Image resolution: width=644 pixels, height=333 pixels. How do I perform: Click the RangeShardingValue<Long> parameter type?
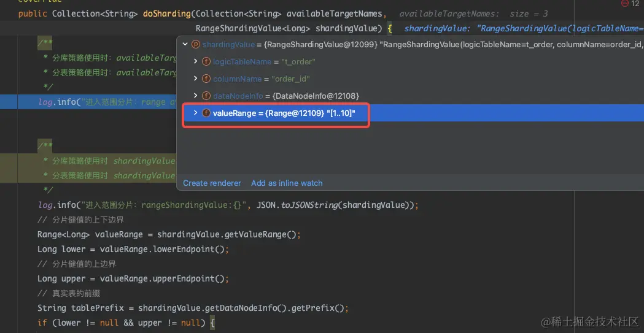254,28
